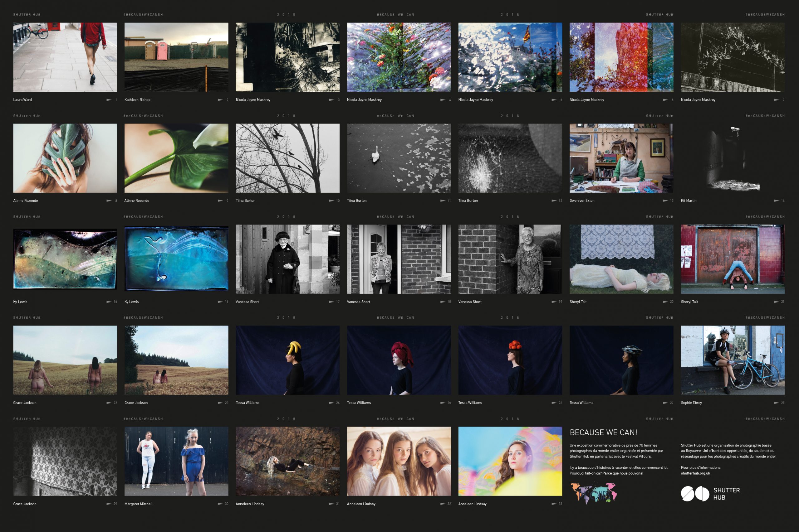
Task: Click the Shutter Hub circles logo
Action: pos(695,494)
